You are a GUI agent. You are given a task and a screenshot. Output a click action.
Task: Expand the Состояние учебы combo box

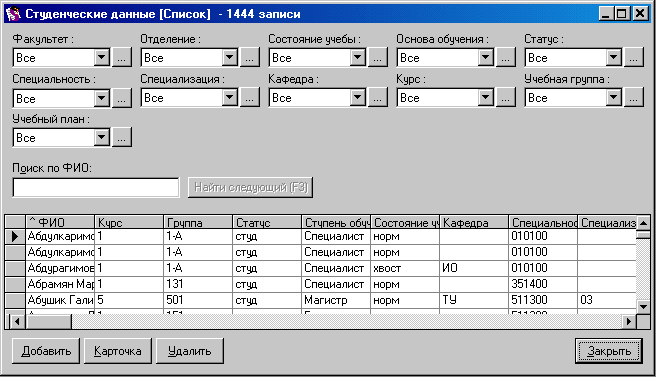[x=358, y=57]
